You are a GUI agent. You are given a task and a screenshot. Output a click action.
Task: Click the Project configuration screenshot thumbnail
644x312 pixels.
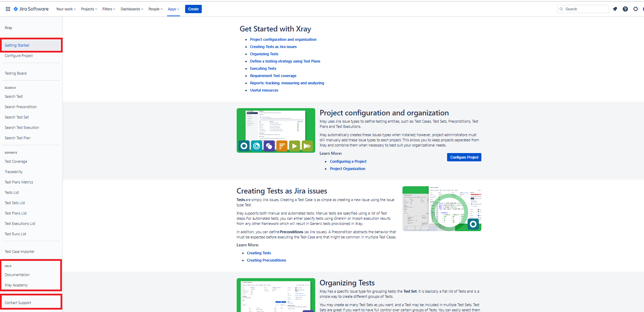(x=276, y=130)
